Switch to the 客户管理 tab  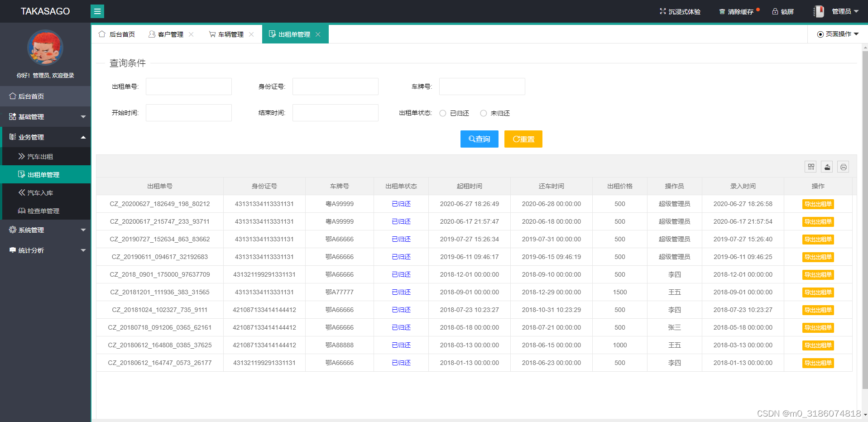click(171, 34)
